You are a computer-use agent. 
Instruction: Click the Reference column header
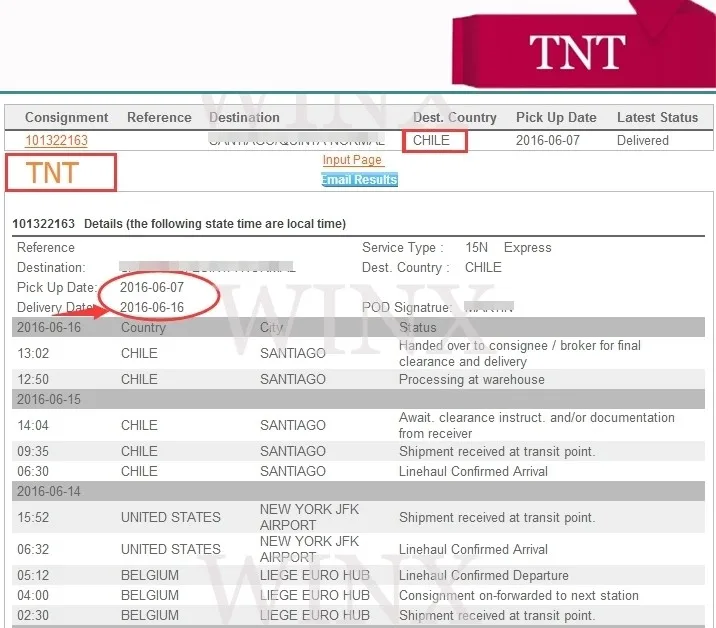click(159, 117)
